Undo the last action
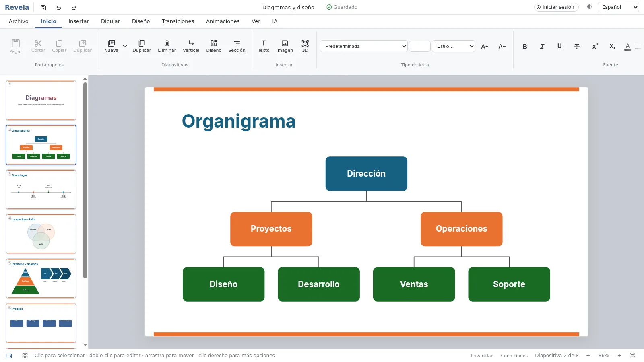 pos(59,8)
